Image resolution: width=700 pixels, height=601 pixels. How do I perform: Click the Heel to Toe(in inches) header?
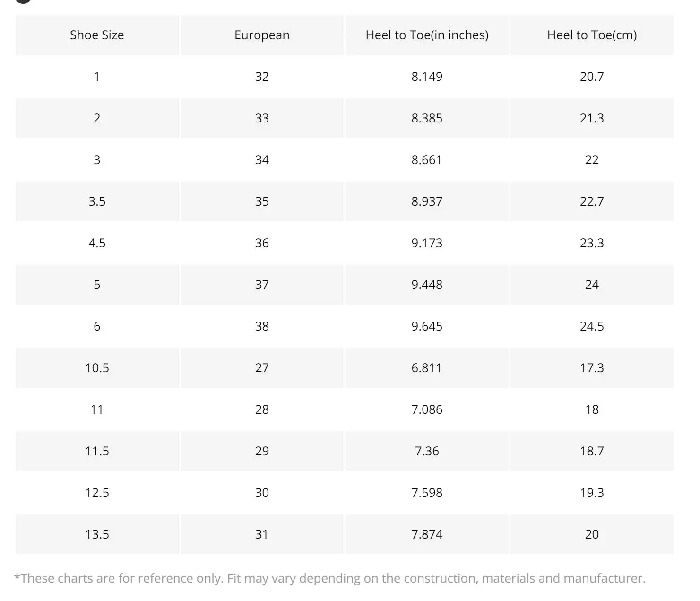pos(427,35)
